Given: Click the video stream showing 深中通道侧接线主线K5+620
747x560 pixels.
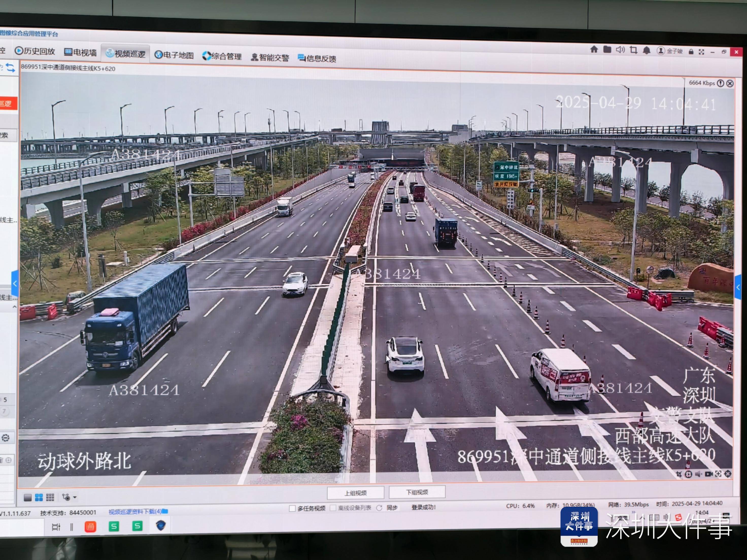Looking at the screenshot, I should [x=376, y=277].
